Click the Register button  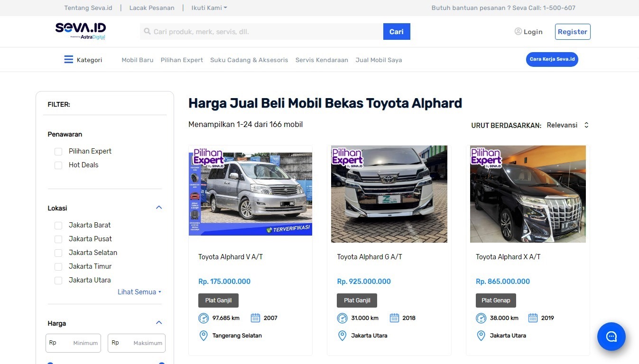click(x=573, y=32)
